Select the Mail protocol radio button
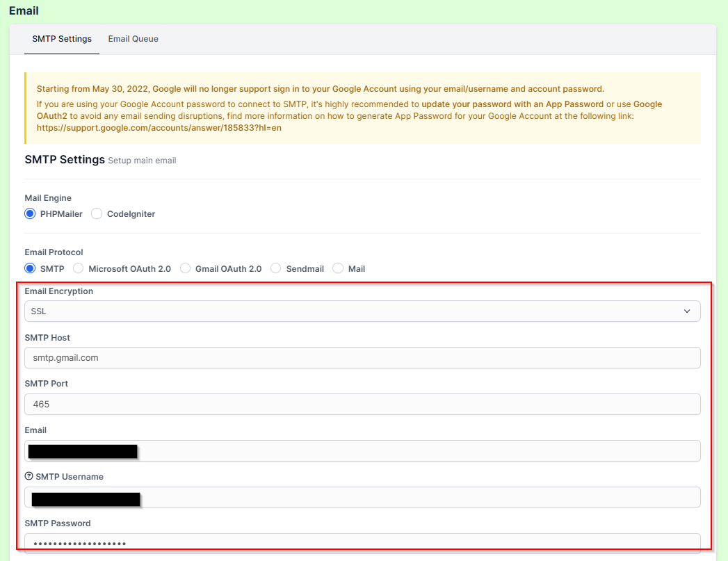 (x=338, y=268)
